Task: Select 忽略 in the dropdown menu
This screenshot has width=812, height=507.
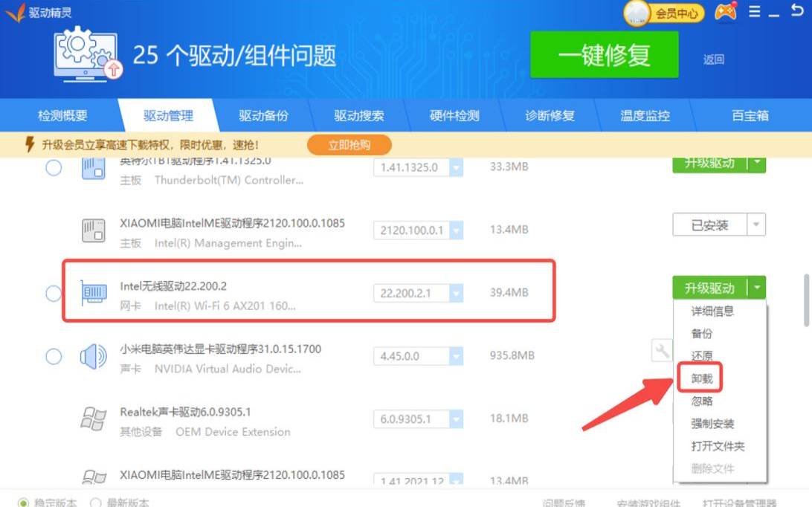Action: (x=702, y=401)
